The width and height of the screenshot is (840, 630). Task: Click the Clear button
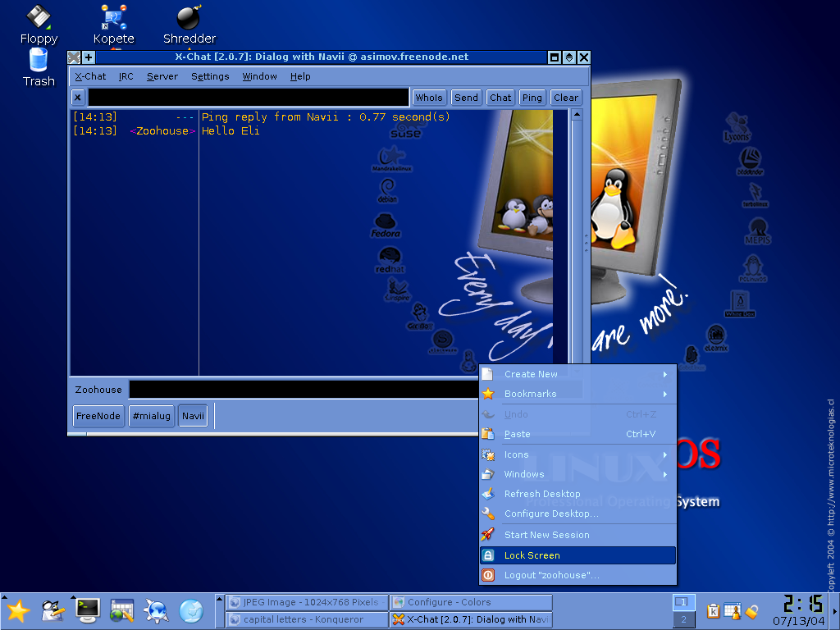click(566, 98)
